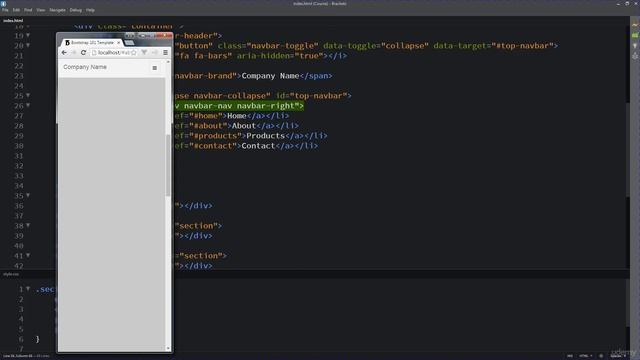The height and width of the screenshot is (360, 640).
Task: Click the "Contact" text on line 30
Action: pyautogui.click(x=258, y=146)
